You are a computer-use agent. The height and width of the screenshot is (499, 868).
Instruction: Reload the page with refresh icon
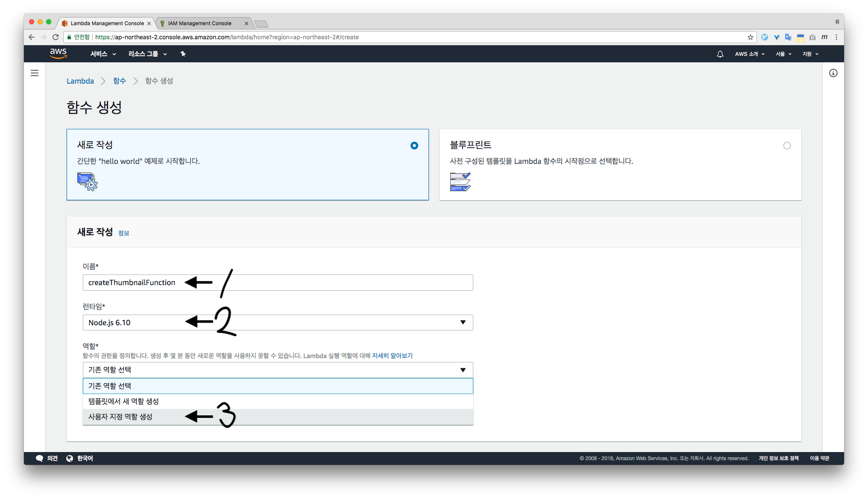(56, 37)
